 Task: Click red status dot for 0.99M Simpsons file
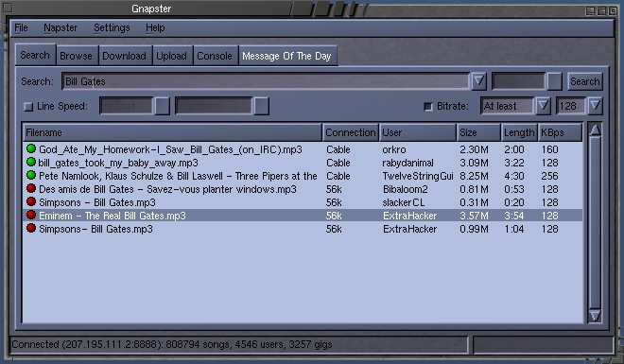31,229
